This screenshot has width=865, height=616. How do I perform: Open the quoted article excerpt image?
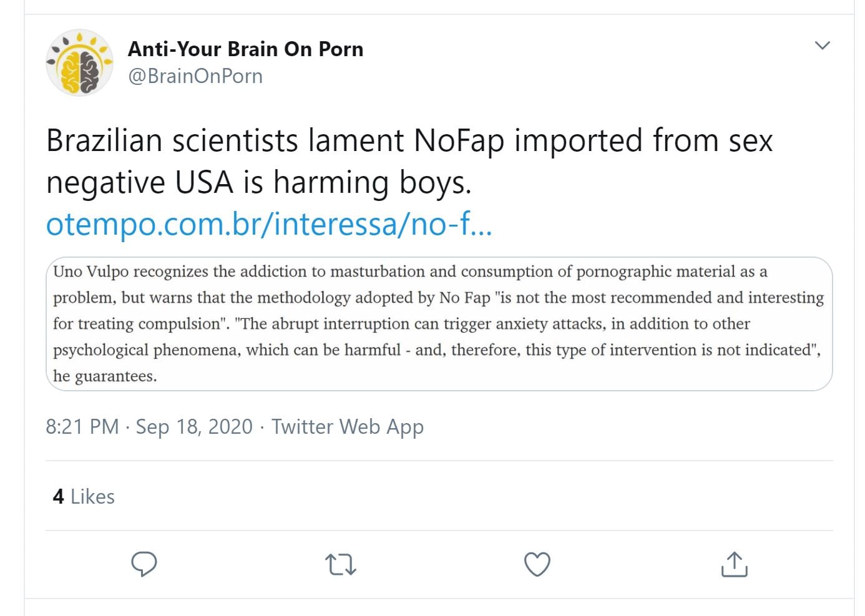[x=439, y=324]
